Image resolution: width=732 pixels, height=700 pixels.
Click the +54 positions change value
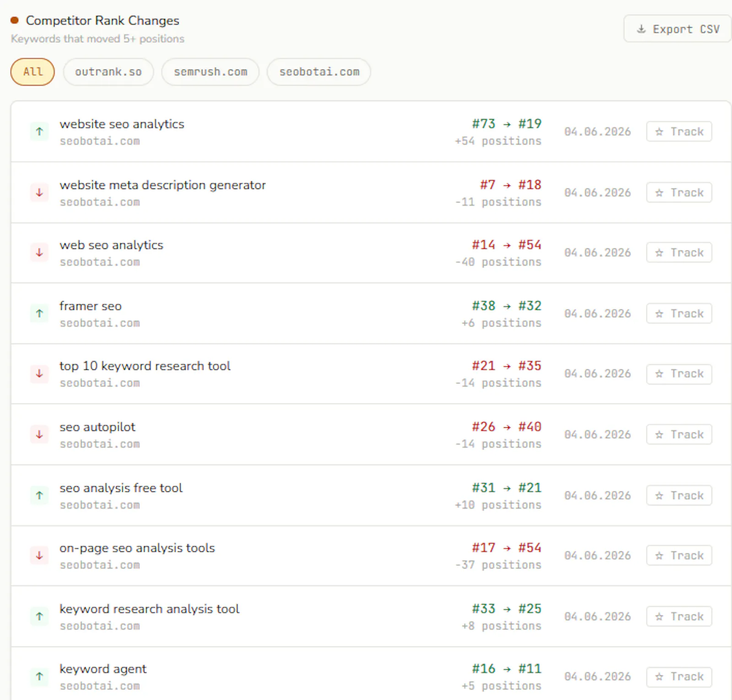498,141
